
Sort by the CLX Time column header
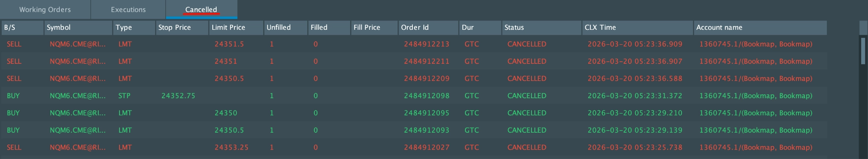(637, 28)
